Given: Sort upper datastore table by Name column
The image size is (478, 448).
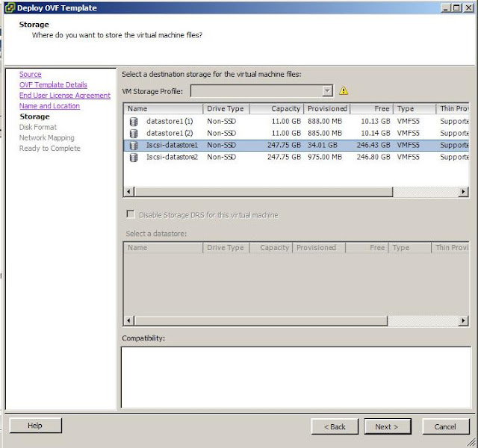Looking at the screenshot, I should (164, 109).
